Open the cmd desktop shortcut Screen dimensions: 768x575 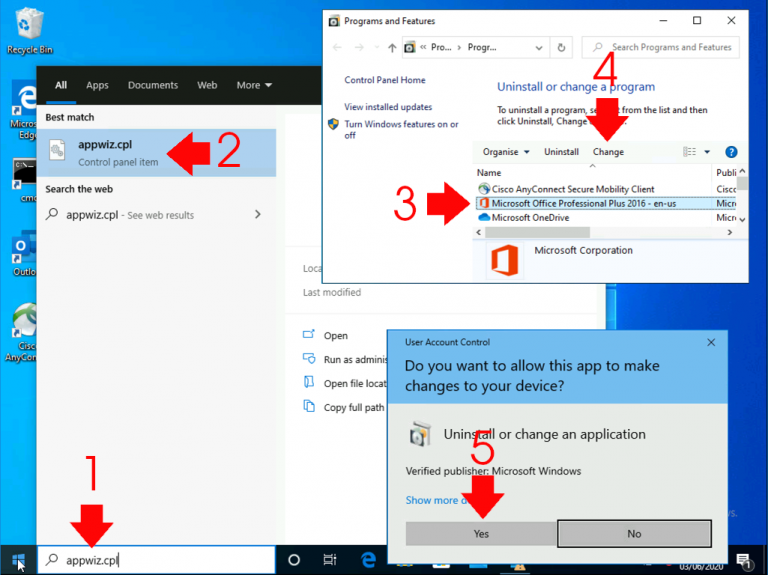pyautogui.click(x=24, y=180)
